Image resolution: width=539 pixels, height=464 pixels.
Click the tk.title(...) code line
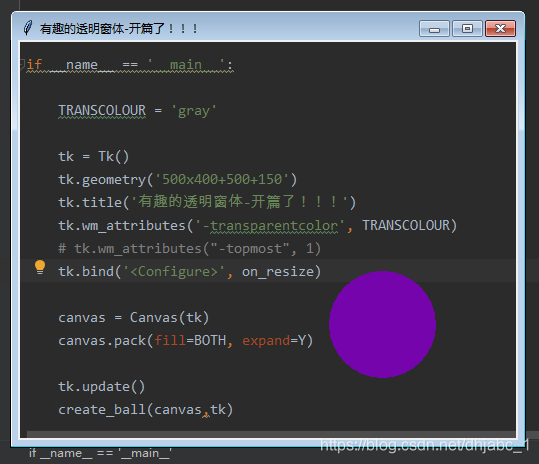coord(207,202)
